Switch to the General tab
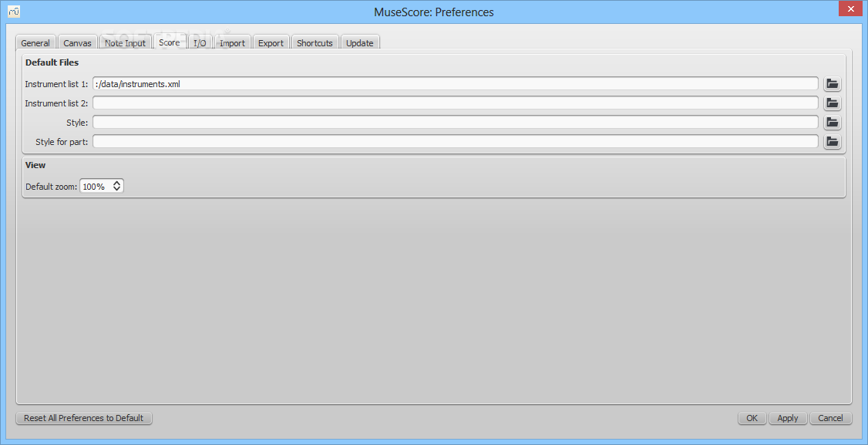The width and height of the screenshot is (868, 445). (35, 42)
